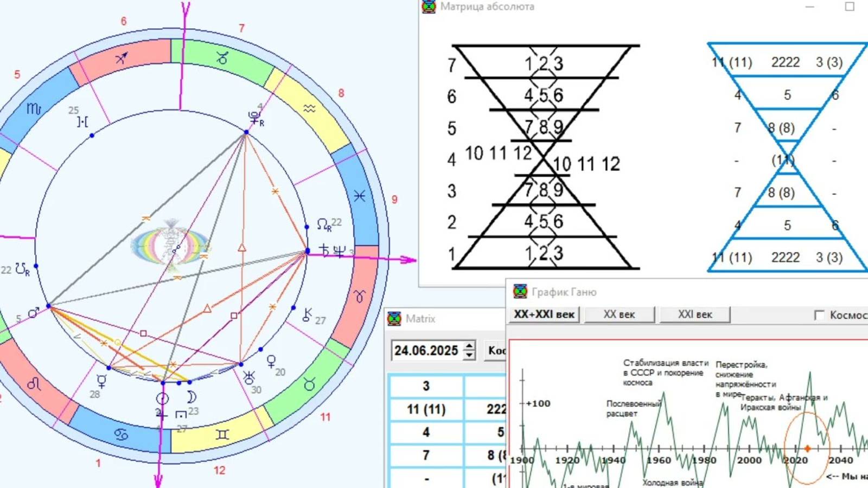The height and width of the screenshot is (488, 868).
Task: Click the centre (11) in the blue hourglass matrix
Action: [x=783, y=160]
